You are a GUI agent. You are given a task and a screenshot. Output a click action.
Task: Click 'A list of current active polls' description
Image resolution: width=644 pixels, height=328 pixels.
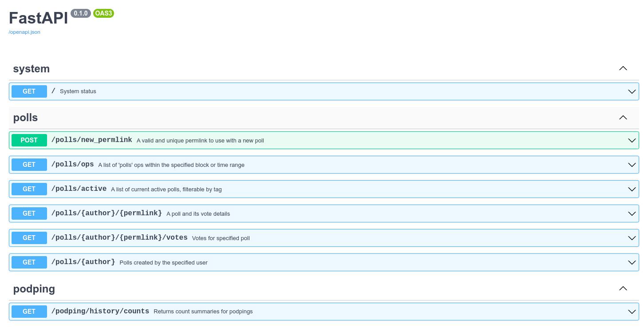166,190
